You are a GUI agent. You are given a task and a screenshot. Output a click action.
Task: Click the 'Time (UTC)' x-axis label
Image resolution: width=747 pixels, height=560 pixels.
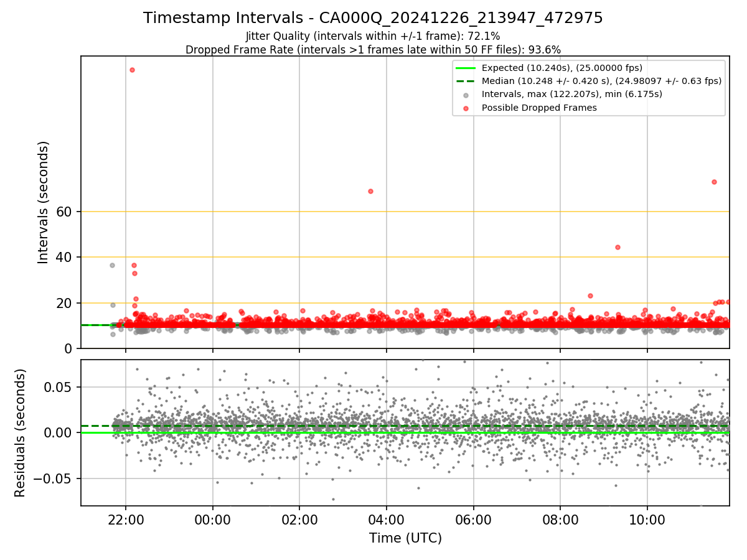click(405, 538)
